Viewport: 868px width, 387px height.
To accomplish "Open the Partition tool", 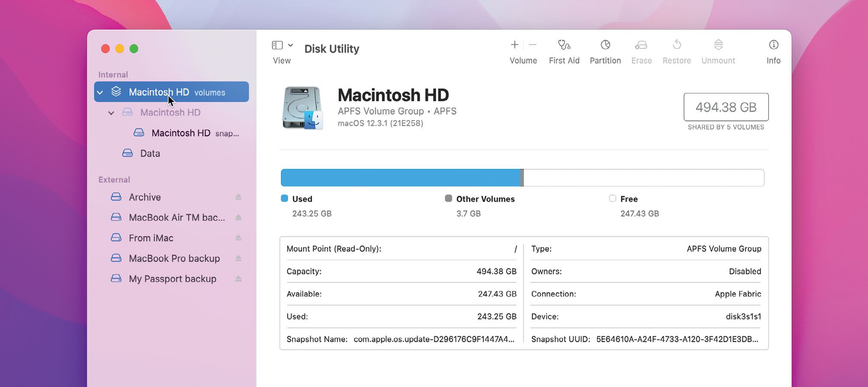I will click(605, 45).
